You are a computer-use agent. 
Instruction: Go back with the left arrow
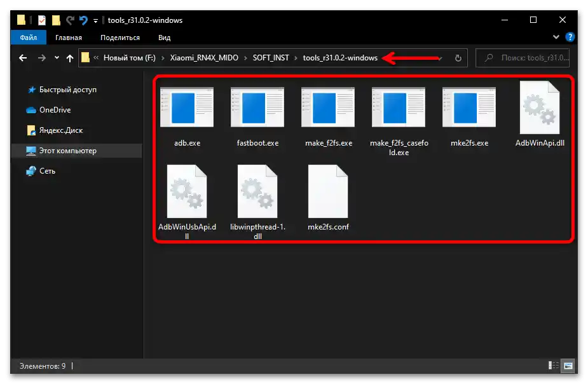(x=23, y=58)
